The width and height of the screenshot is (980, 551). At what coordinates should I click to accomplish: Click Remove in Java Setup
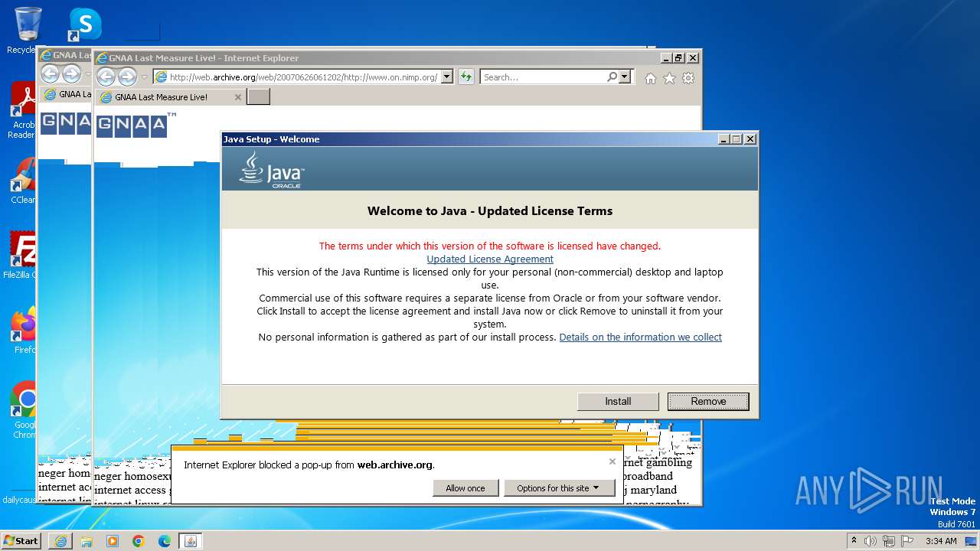(708, 401)
